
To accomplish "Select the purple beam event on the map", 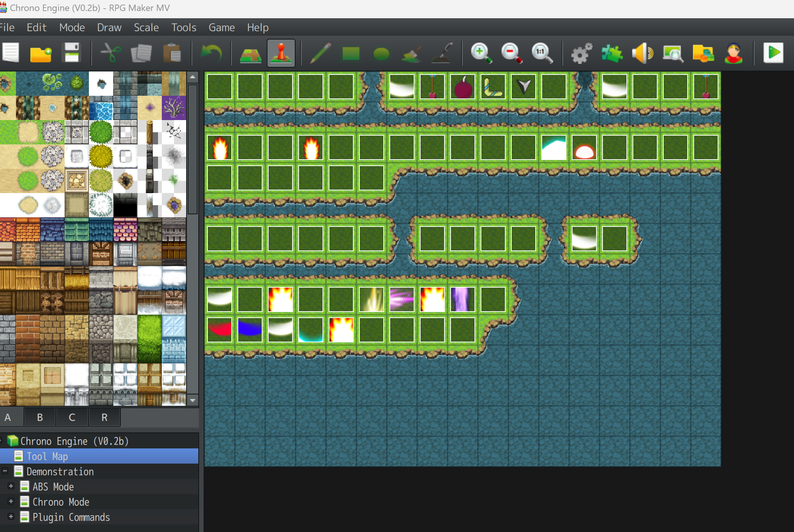I will click(x=463, y=299).
